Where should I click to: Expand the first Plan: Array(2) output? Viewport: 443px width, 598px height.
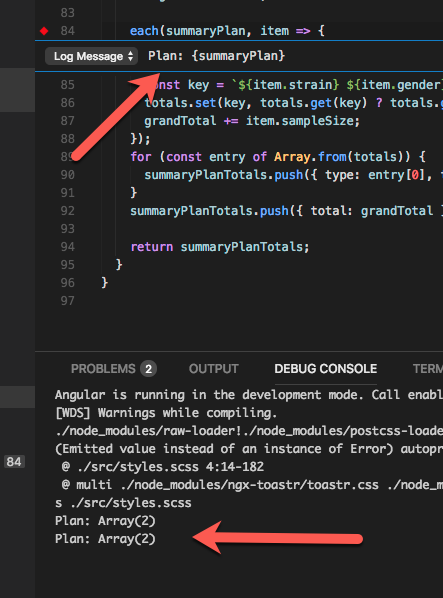105,521
